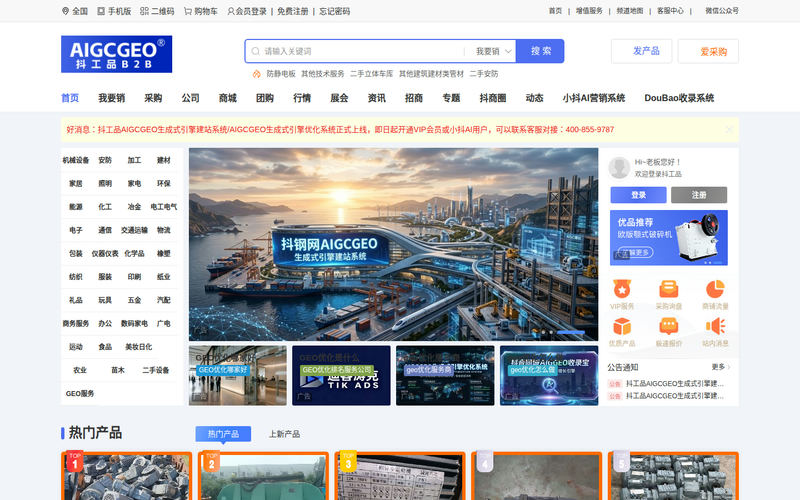Open the 站内消息 megaphone icon

coord(715,326)
